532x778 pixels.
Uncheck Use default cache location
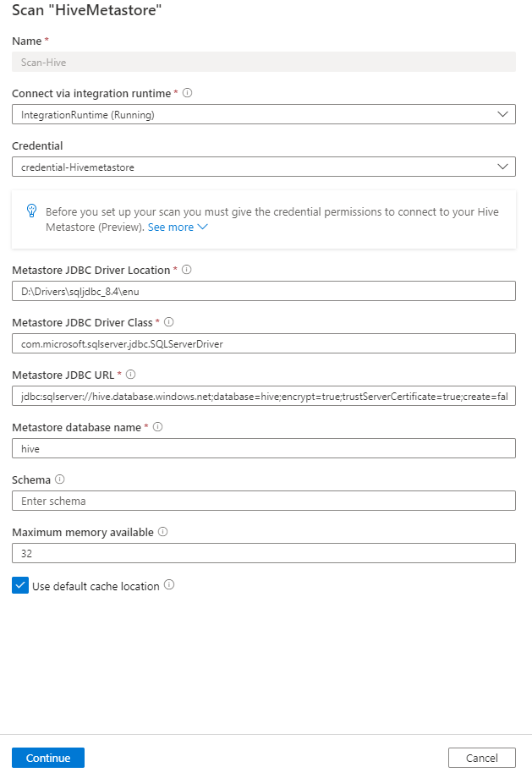[20, 585]
